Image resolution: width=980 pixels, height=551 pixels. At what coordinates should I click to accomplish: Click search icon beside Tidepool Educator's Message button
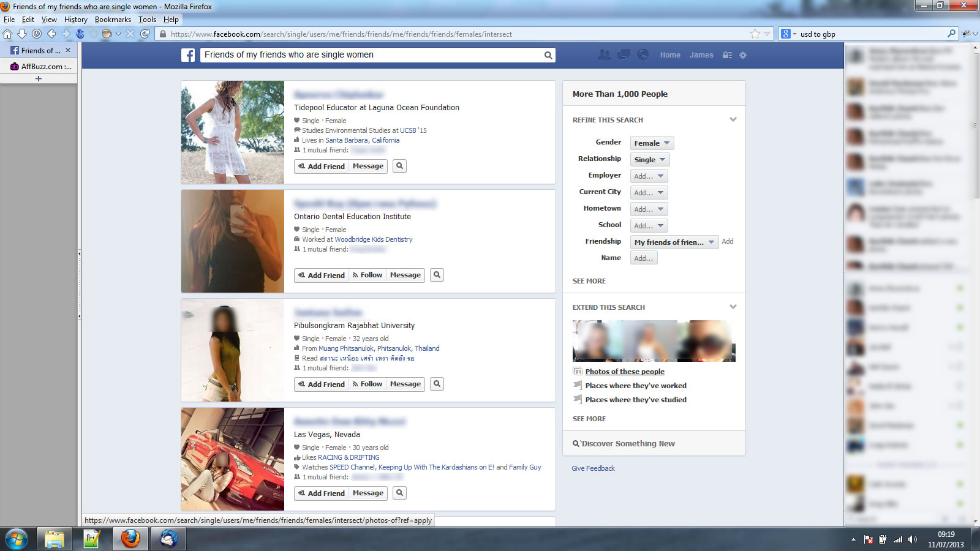399,166
